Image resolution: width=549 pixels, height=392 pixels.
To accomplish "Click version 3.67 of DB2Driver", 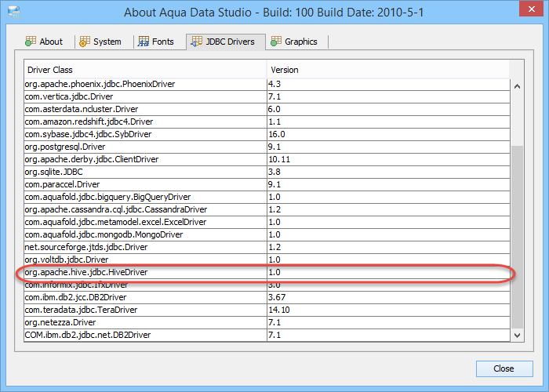I will click(x=277, y=297).
